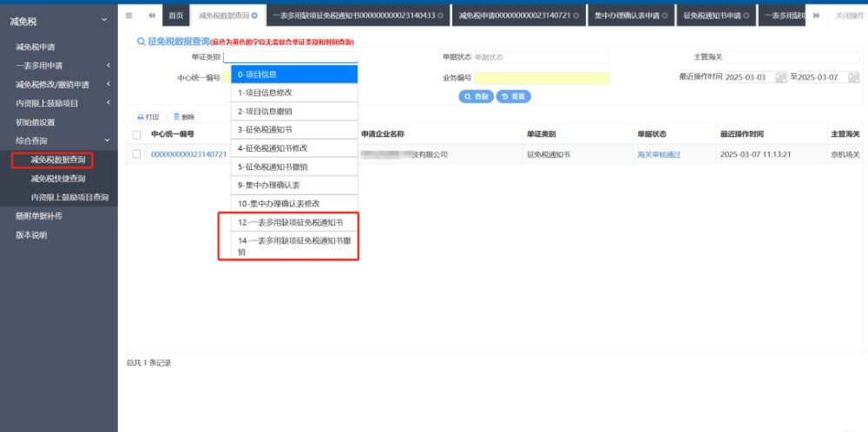Toggle the select-all checkbox in table header
This screenshot has width=868, height=432.
[x=136, y=134]
